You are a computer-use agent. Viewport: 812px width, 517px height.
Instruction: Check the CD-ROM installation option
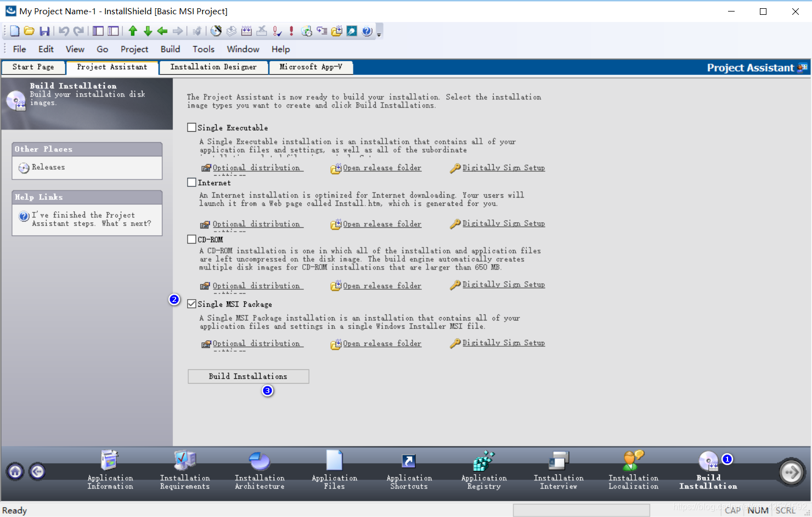(x=191, y=239)
